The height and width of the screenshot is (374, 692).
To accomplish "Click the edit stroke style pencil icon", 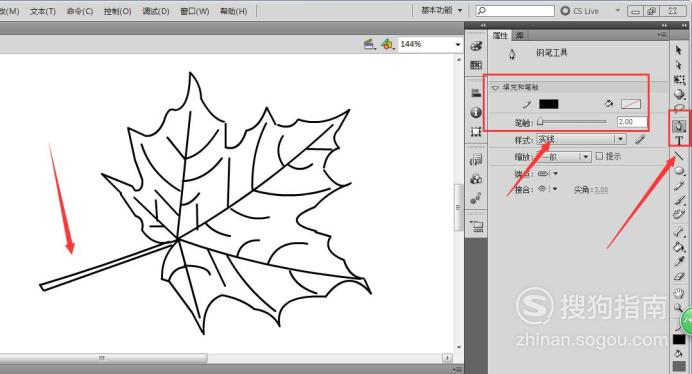I will (x=639, y=140).
